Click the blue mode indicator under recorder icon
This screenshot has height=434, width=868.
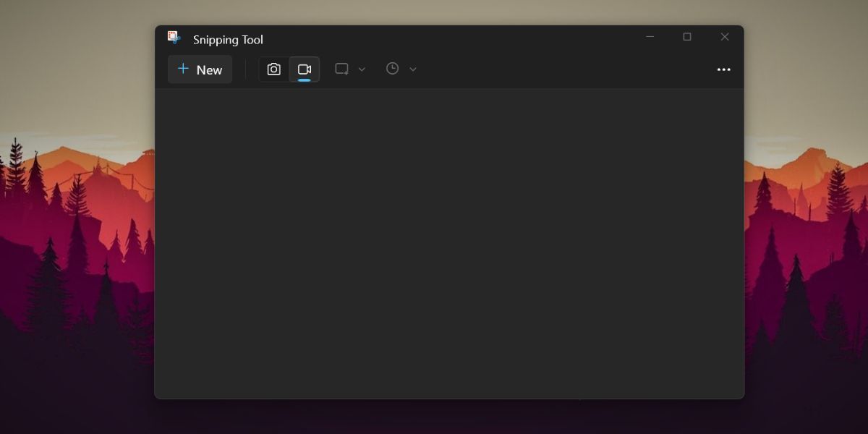click(304, 78)
